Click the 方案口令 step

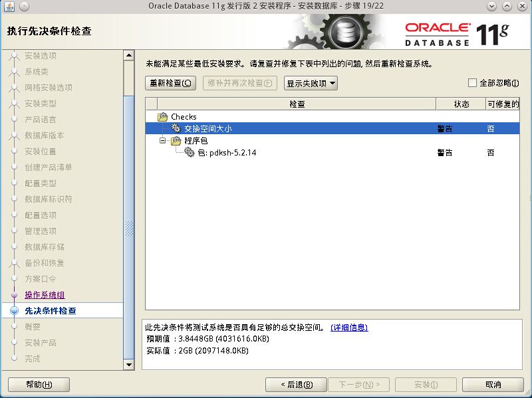(x=41, y=278)
